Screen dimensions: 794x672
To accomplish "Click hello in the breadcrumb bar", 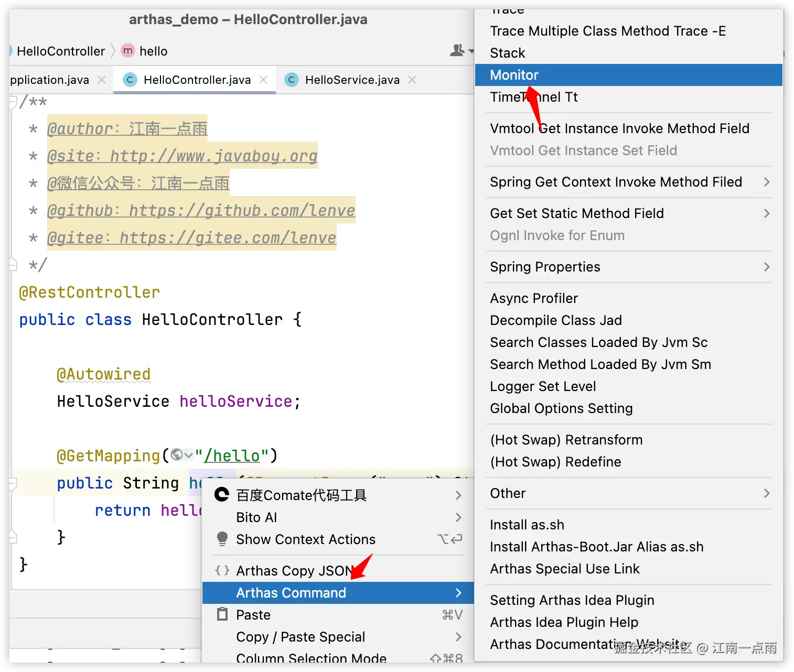I will point(153,51).
